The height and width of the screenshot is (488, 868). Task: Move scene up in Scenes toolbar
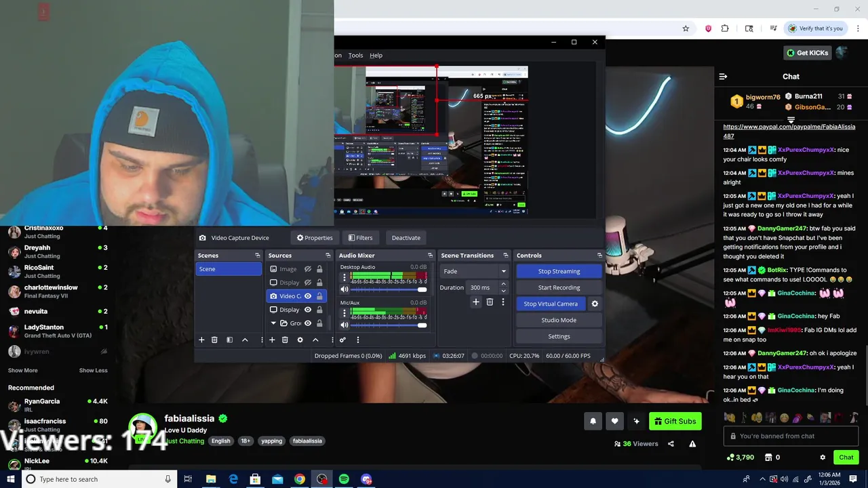tap(245, 340)
